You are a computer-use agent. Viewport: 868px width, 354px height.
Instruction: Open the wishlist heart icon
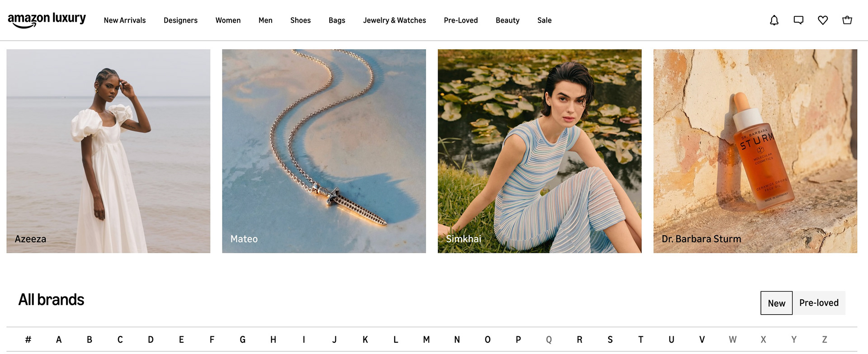point(823,20)
